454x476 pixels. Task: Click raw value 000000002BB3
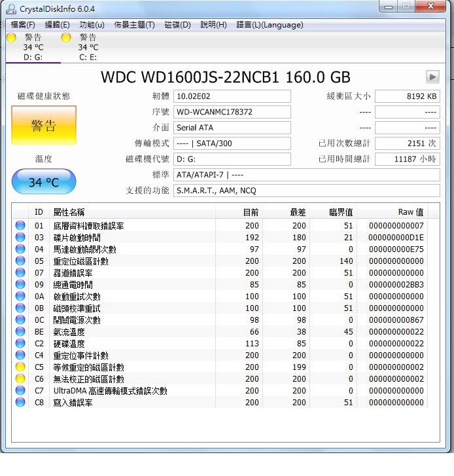pyautogui.click(x=396, y=285)
